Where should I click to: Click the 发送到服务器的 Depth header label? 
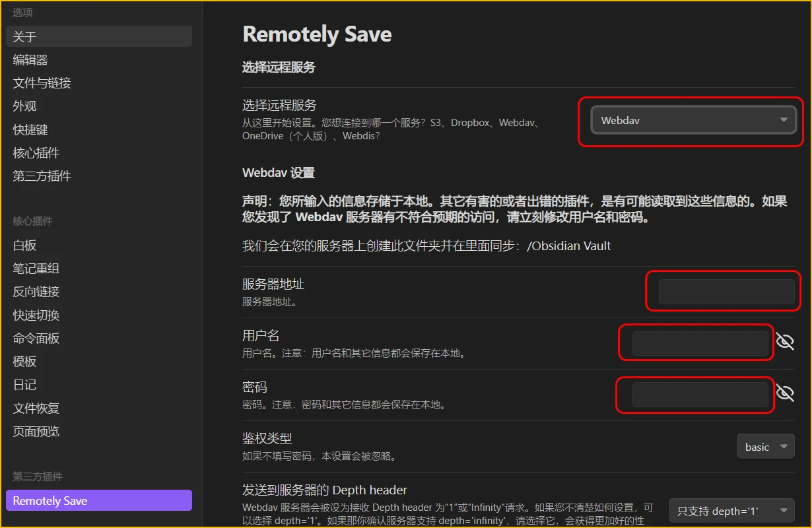(x=325, y=490)
